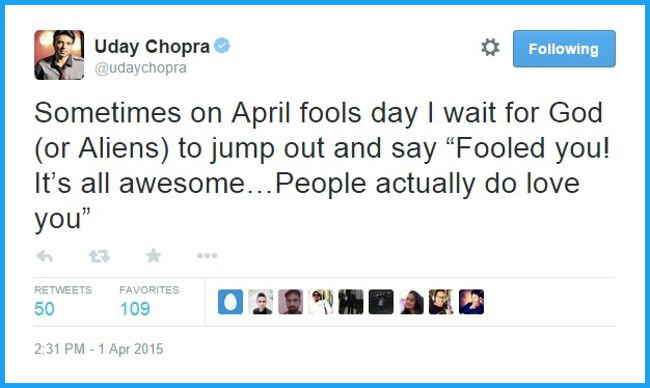Image resolution: width=650 pixels, height=388 pixels.
Task: Click third avatar with bearded man
Action: click(291, 302)
